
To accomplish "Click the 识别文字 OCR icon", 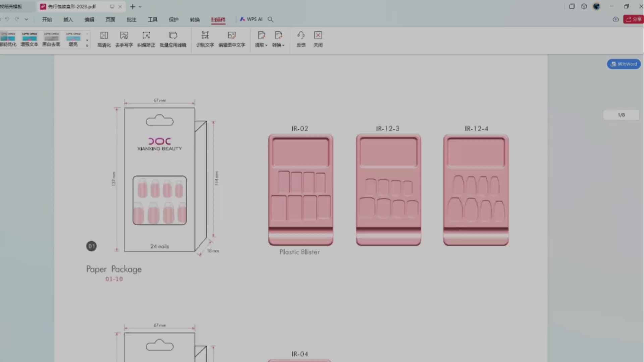I will pyautogui.click(x=205, y=39).
